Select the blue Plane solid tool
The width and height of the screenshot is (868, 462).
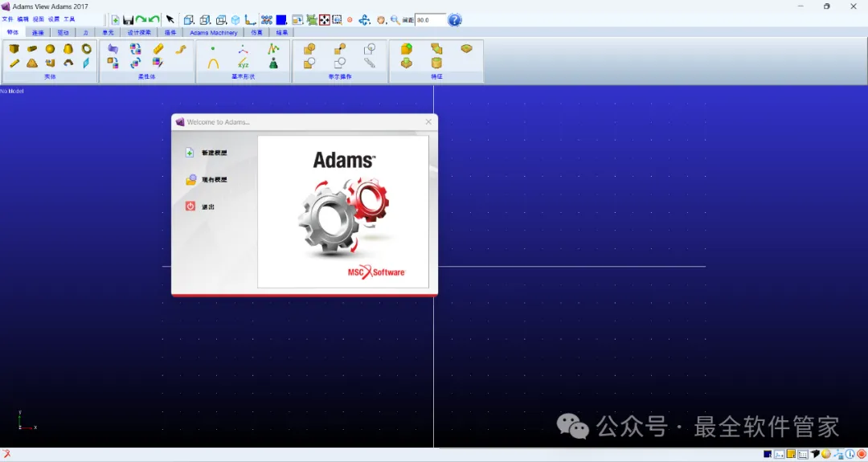(86, 63)
